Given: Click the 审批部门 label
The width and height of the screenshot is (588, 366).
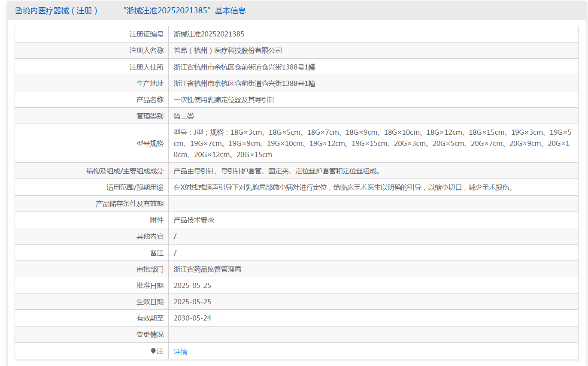Looking at the screenshot, I should click(150, 269).
